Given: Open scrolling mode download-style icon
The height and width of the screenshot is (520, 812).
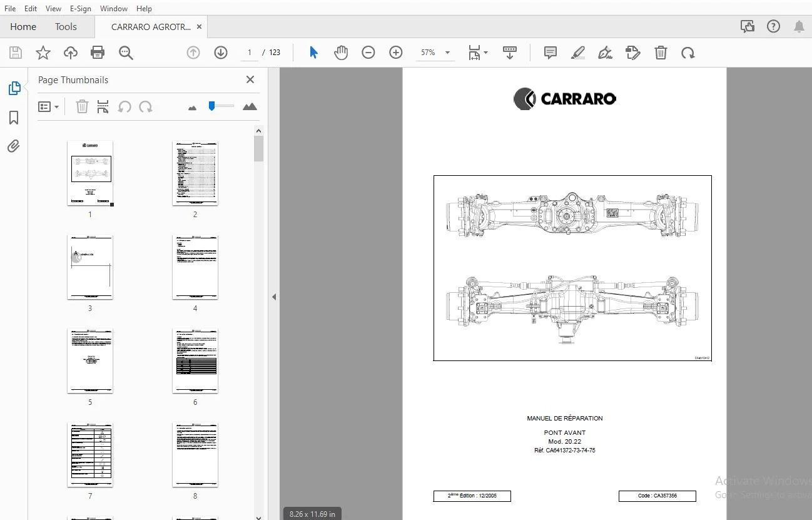Looking at the screenshot, I should pos(510,53).
